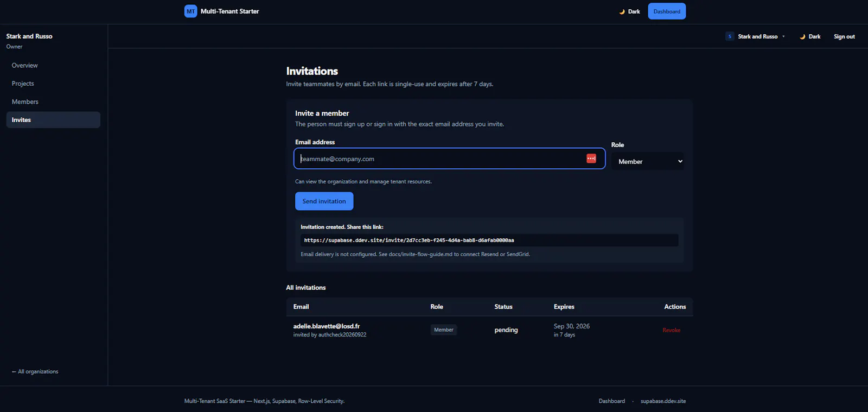Viewport: 868px width, 412px height.
Task: Select the generated invitation link text
Action: tap(409, 240)
